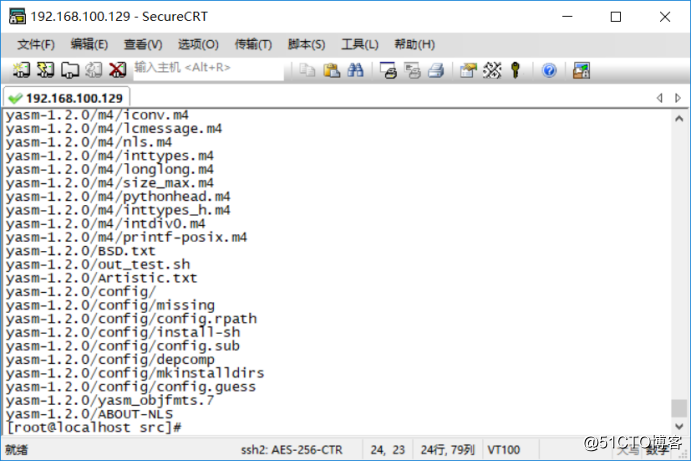The image size is (692, 461).
Task: Click the host input field 输入主机
Action: click(x=208, y=70)
